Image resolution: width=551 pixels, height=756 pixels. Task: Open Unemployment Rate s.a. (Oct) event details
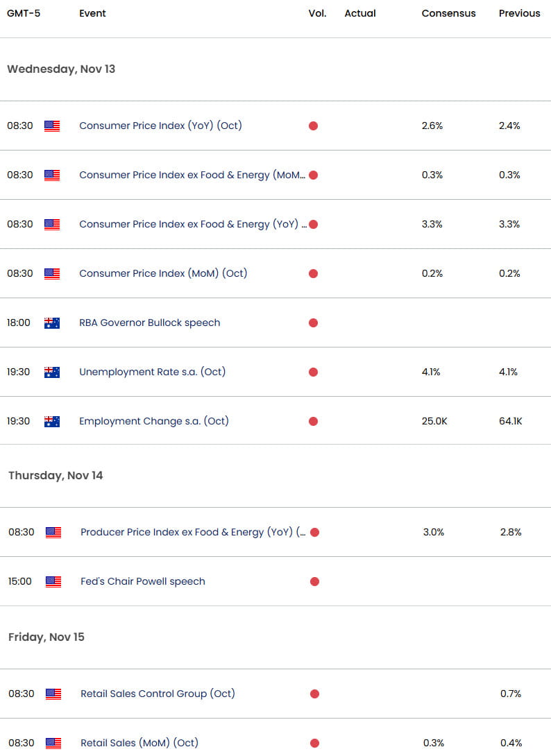pyautogui.click(x=152, y=372)
